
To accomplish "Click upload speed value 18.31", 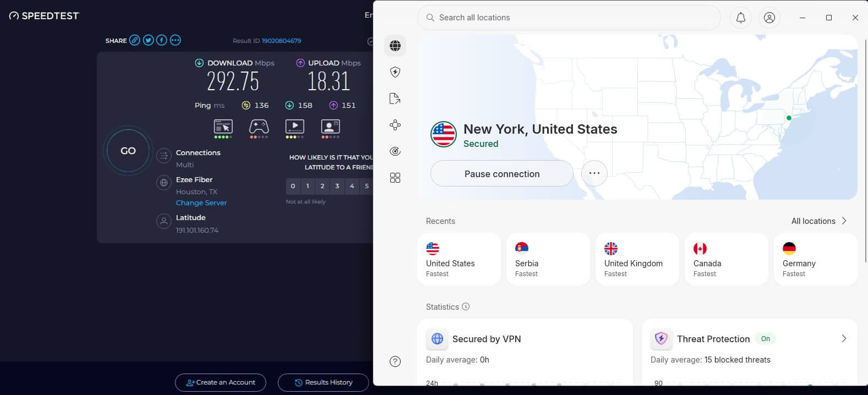I will coord(329,81).
